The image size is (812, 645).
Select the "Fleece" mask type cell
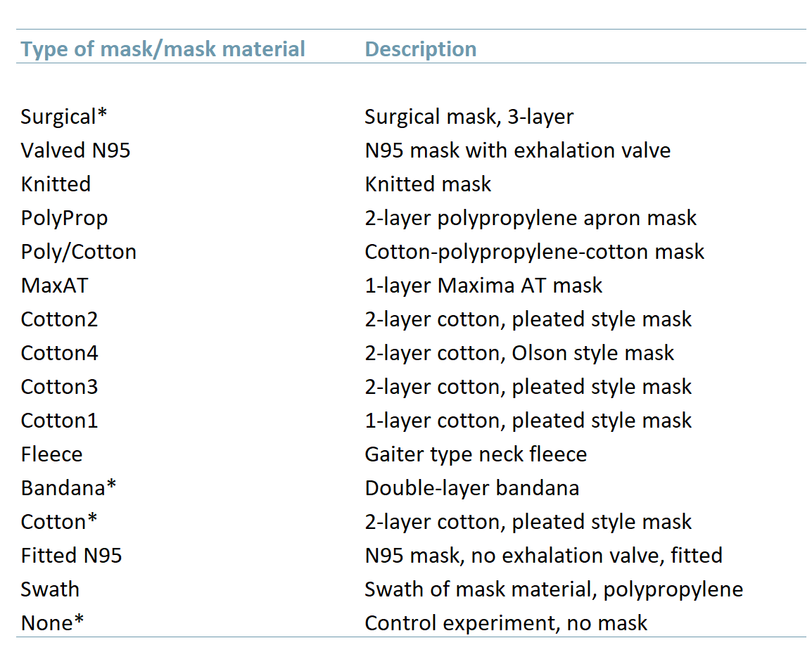pyautogui.click(x=51, y=454)
